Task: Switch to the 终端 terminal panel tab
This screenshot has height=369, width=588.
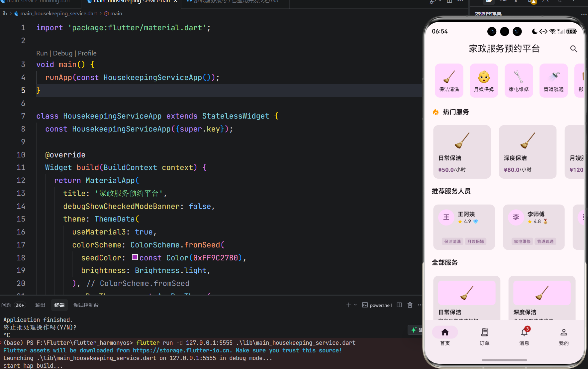Action: (59, 305)
